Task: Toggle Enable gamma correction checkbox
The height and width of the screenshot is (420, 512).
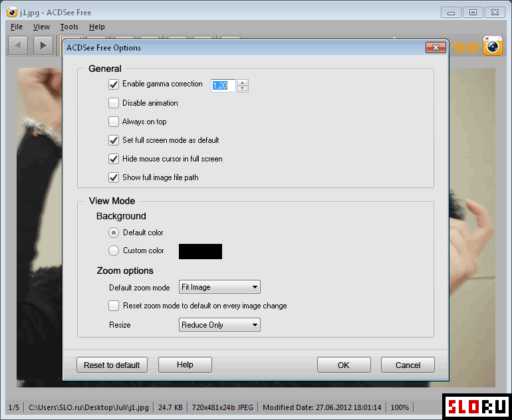Action: (x=114, y=84)
